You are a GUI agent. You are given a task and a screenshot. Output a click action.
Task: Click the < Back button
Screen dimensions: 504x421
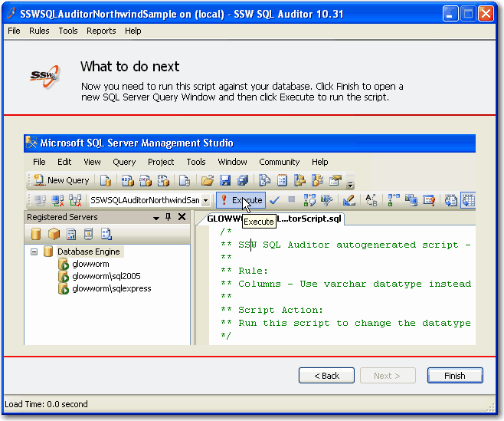click(326, 376)
